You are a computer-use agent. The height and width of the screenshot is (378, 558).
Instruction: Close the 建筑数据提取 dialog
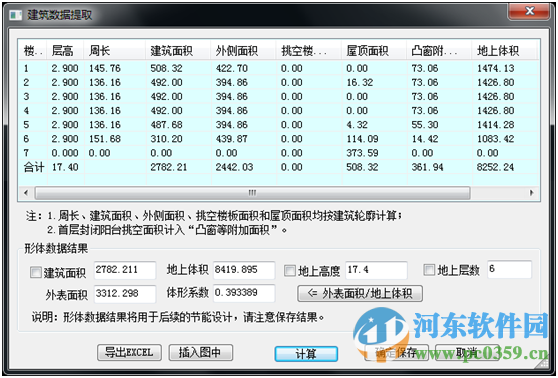[529, 11]
